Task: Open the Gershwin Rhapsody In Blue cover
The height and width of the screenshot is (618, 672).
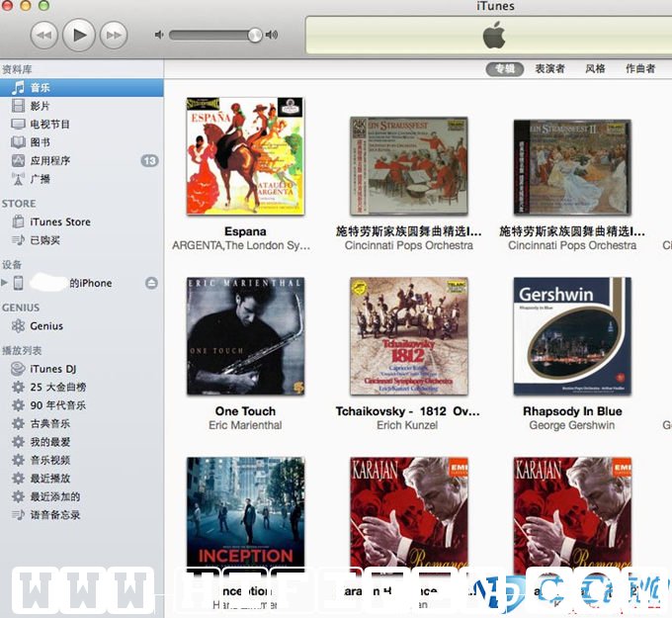Action: (x=572, y=336)
